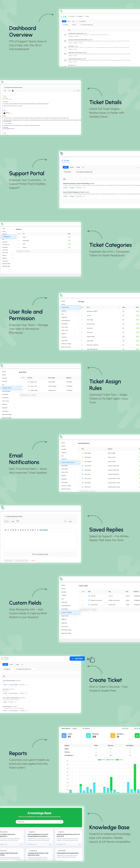Click the teal Responses stat icon beside 168
This screenshot has width=140, height=868.
89,736
